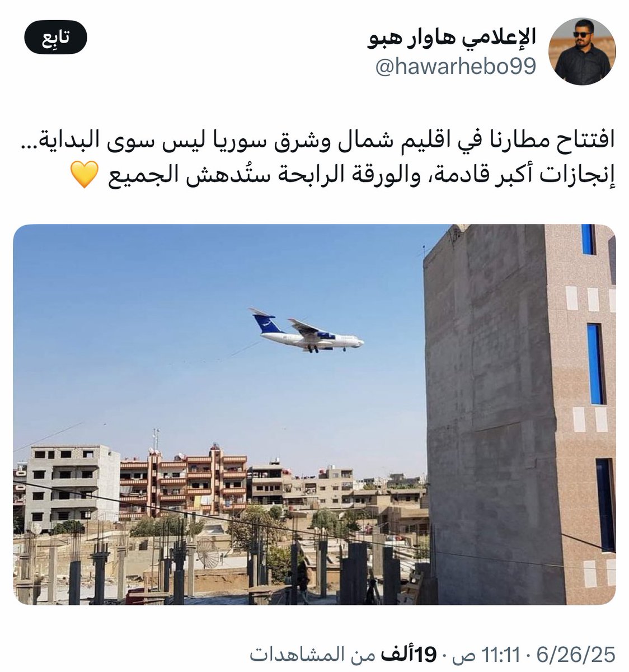Open the tweet's attached photo
The height and width of the screenshot is (672, 629).
point(314,414)
